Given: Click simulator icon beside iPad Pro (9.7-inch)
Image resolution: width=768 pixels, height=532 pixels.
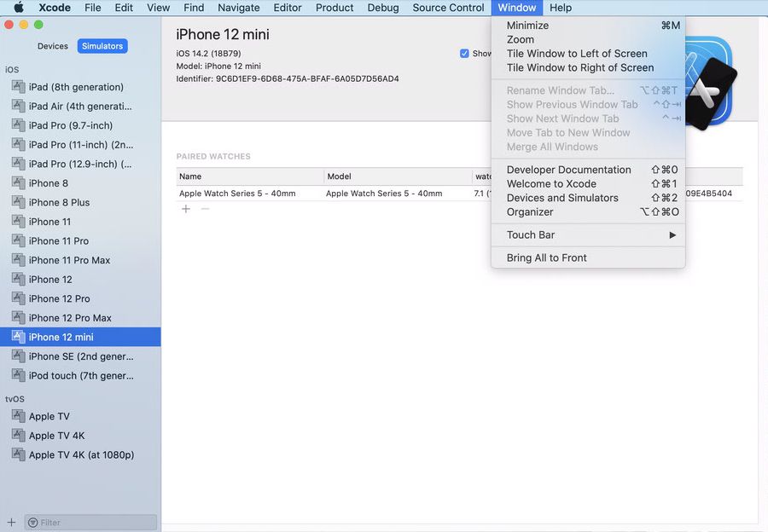Looking at the screenshot, I should 18,124.
